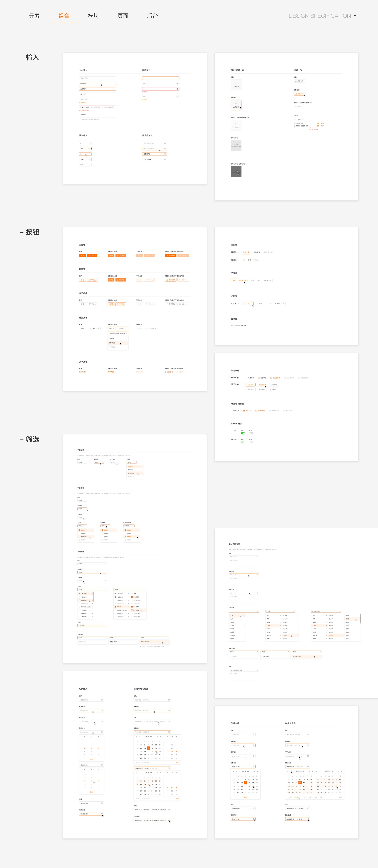
Task: Select the 组合 tab
Action: tap(64, 16)
